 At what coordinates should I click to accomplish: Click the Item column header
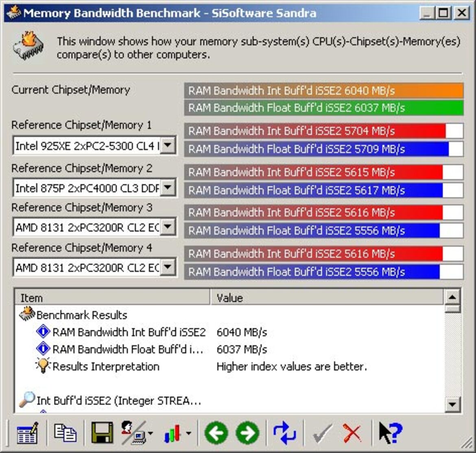pos(112,298)
